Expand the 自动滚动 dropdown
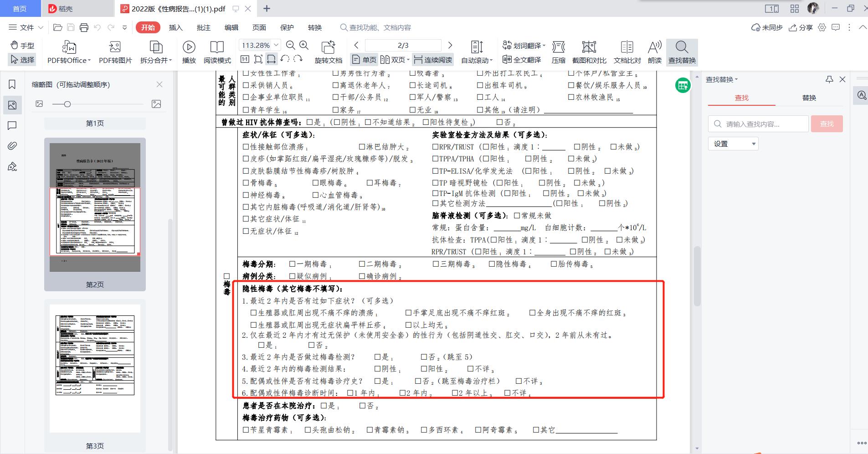 point(492,60)
